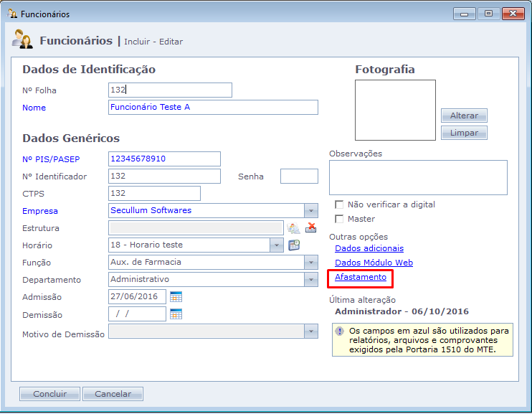532x414 pixels.
Task: Click the Funcionários header people icon
Action: tap(23, 40)
